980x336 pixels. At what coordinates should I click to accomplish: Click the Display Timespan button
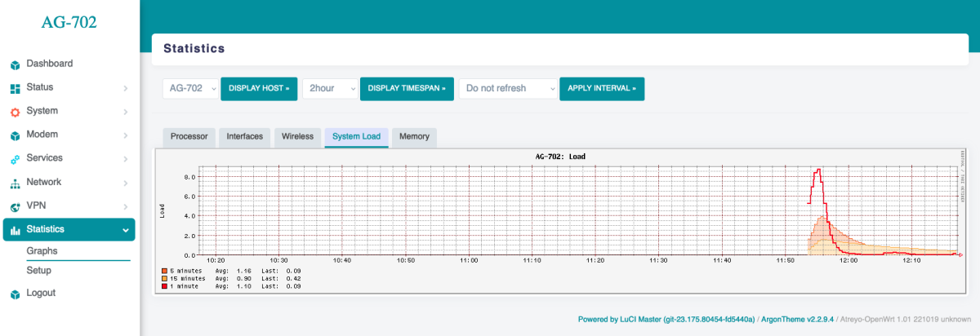coord(407,88)
